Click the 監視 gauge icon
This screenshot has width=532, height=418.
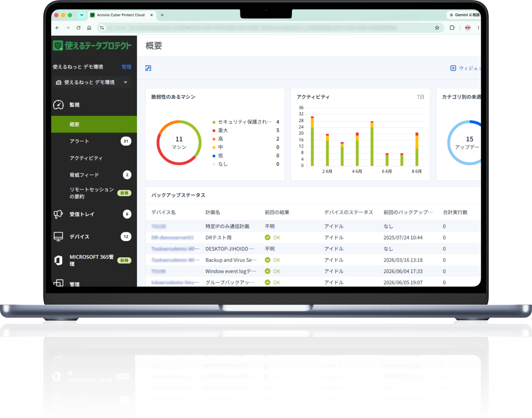[x=58, y=105]
